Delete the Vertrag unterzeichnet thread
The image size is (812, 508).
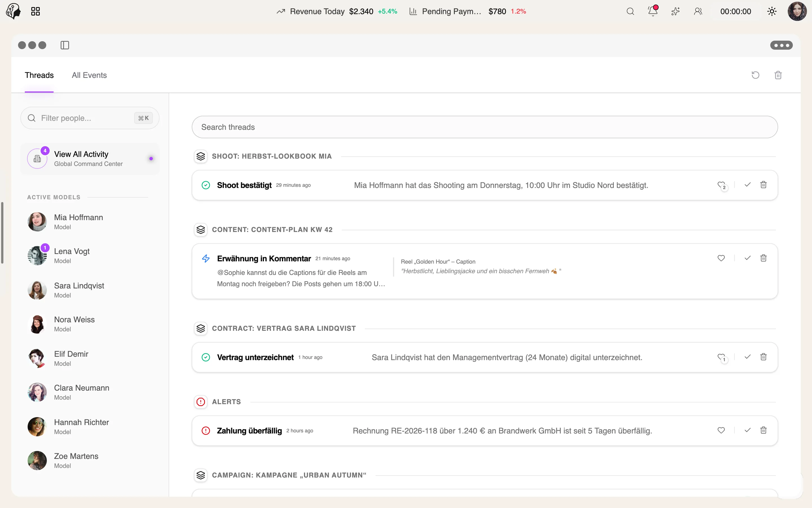point(763,357)
